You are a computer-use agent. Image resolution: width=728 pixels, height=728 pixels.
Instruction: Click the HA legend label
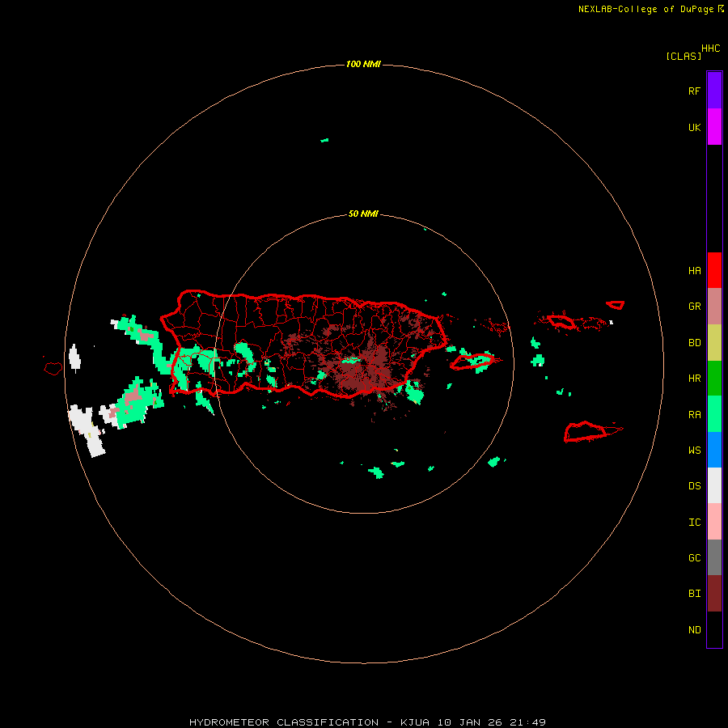coord(694,271)
